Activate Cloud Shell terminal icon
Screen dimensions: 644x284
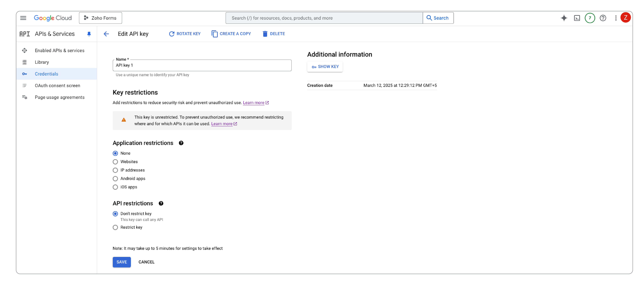click(577, 18)
